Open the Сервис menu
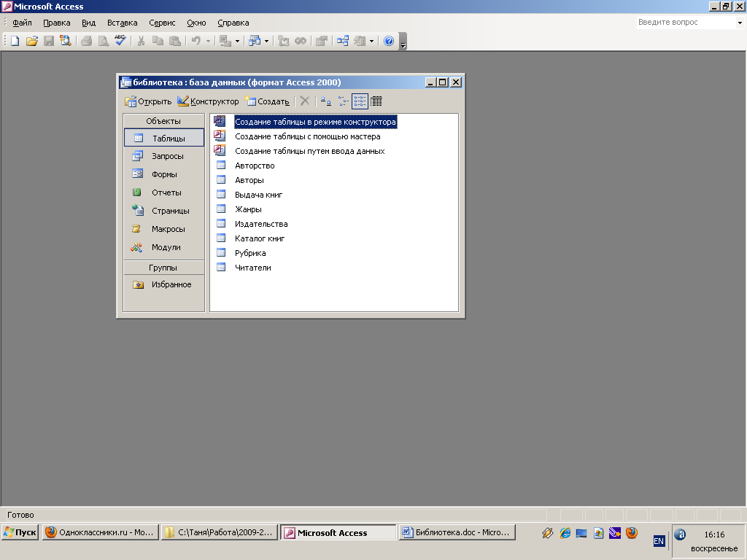Screen dimensions: 747x560 [x=162, y=23]
